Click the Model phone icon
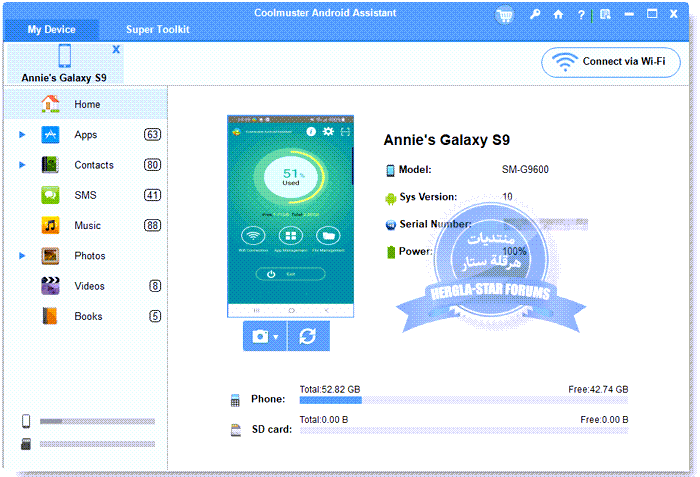Screen dimensions: 700x477 [390, 170]
